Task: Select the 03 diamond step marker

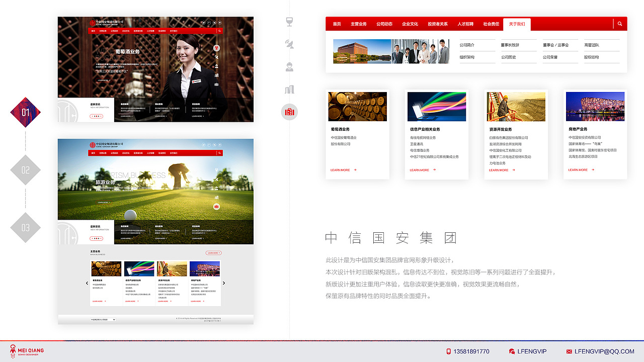Action: click(26, 228)
